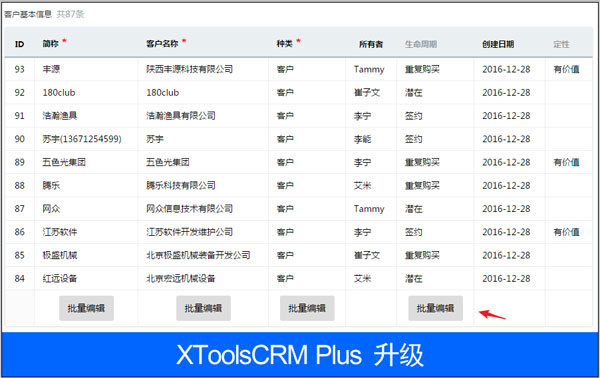Sort by the ID column header
Screen dimensions: 600x378
[19, 44]
